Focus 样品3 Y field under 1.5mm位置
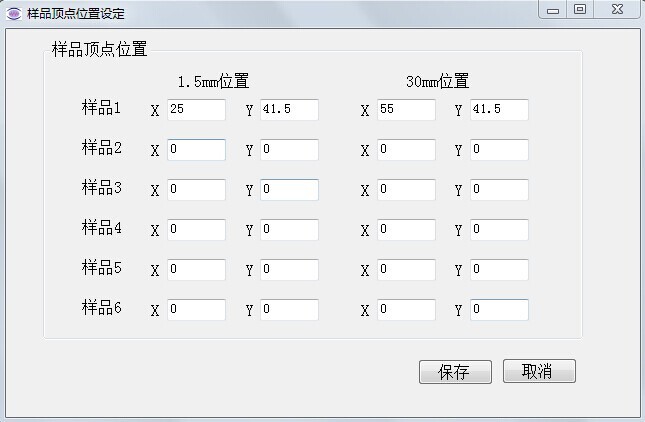Viewport: 645px width, 422px height. 289,190
